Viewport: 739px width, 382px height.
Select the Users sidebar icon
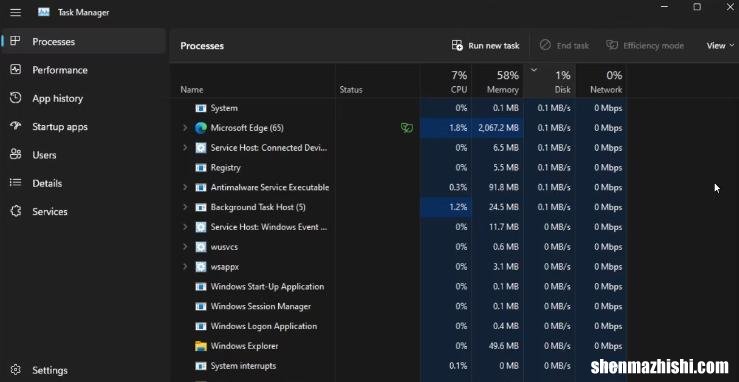16,154
